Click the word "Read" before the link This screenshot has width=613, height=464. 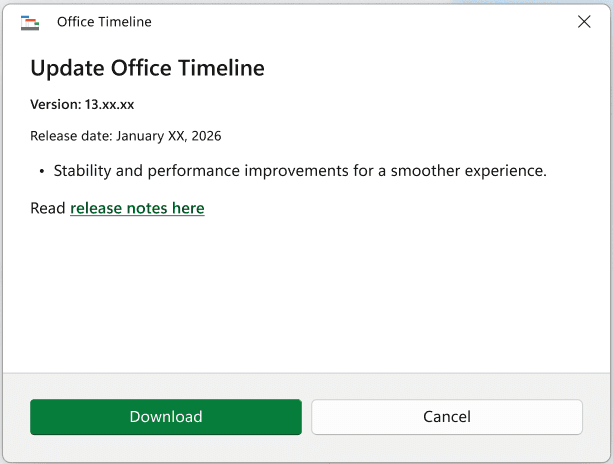[48, 209]
